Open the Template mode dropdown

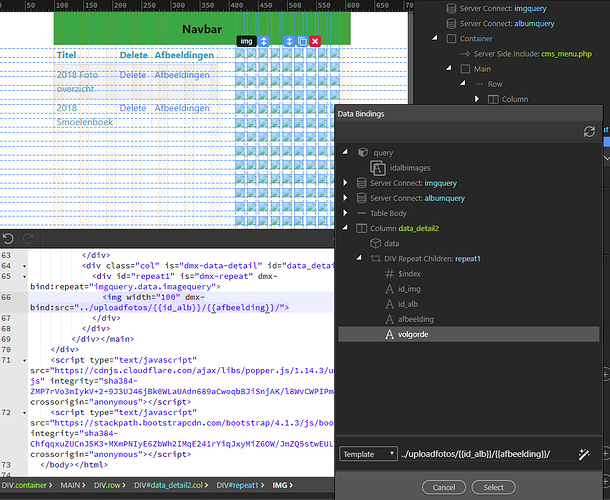(x=368, y=454)
